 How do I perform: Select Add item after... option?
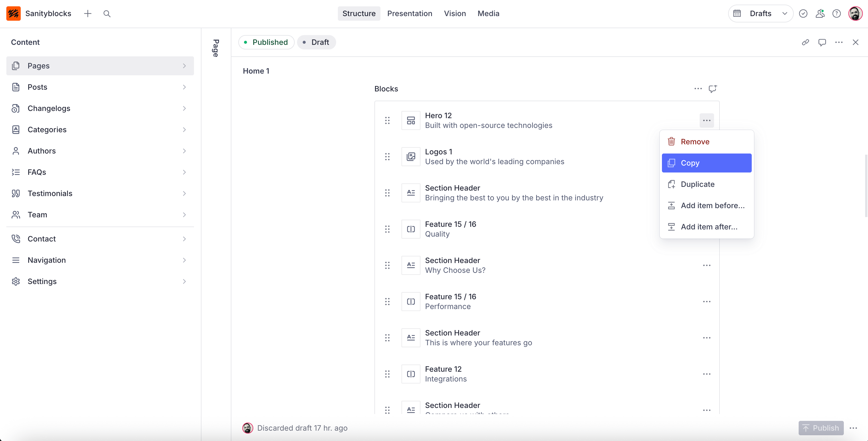(709, 227)
